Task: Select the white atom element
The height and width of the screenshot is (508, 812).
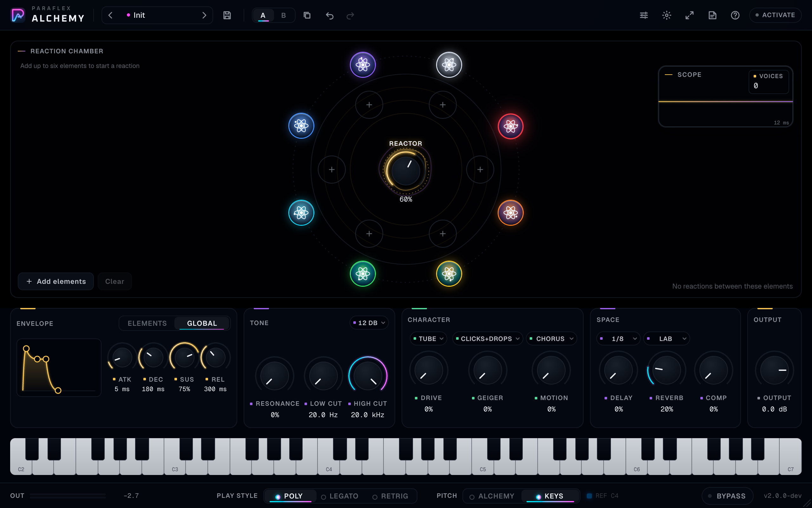Action: 449,64
